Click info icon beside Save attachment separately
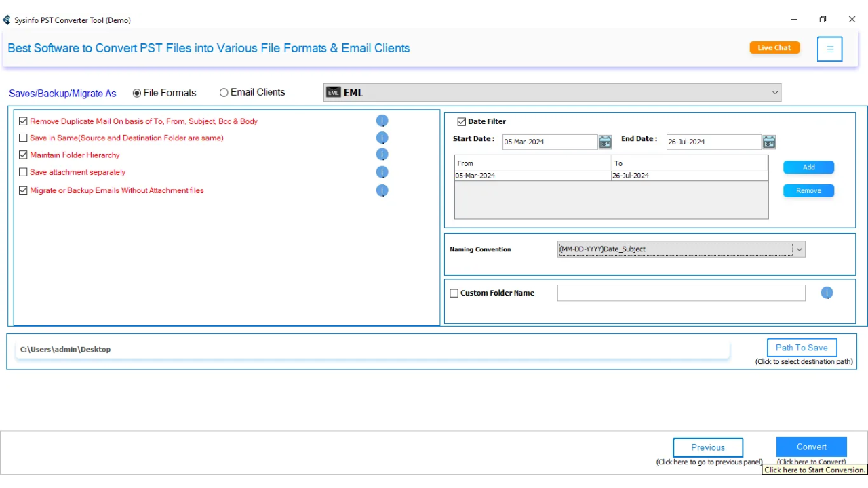Viewport: 868px width, 488px height. click(382, 173)
